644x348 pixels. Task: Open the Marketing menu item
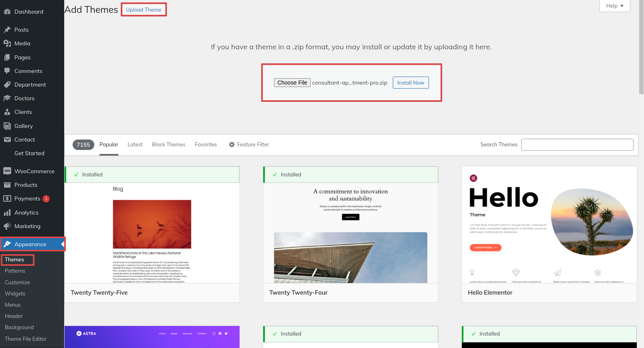(32, 226)
